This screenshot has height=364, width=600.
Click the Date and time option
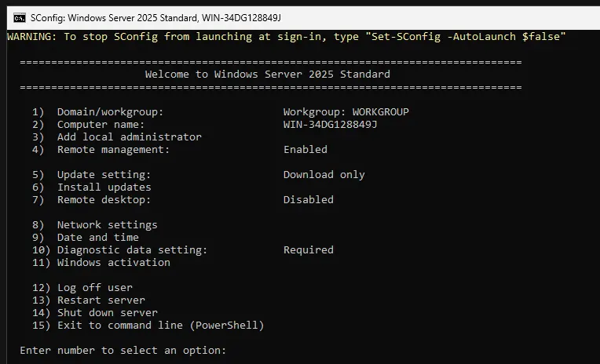tap(97, 237)
